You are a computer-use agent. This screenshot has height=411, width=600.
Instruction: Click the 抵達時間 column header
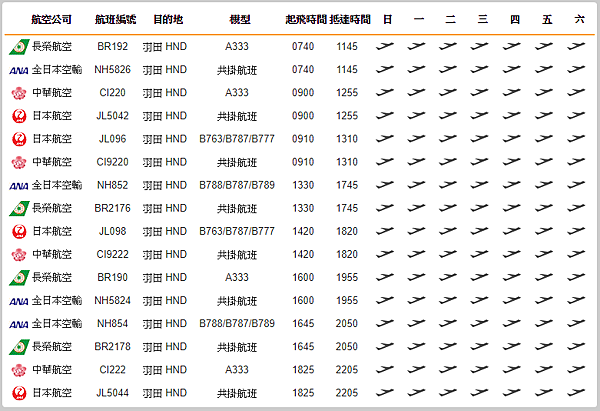tap(350, 19)
